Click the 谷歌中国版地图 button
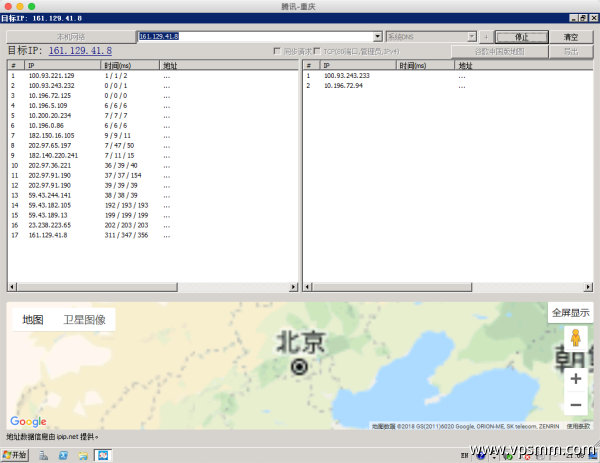The height and width of the screenshot is (463, 600). tap(499, 51)
